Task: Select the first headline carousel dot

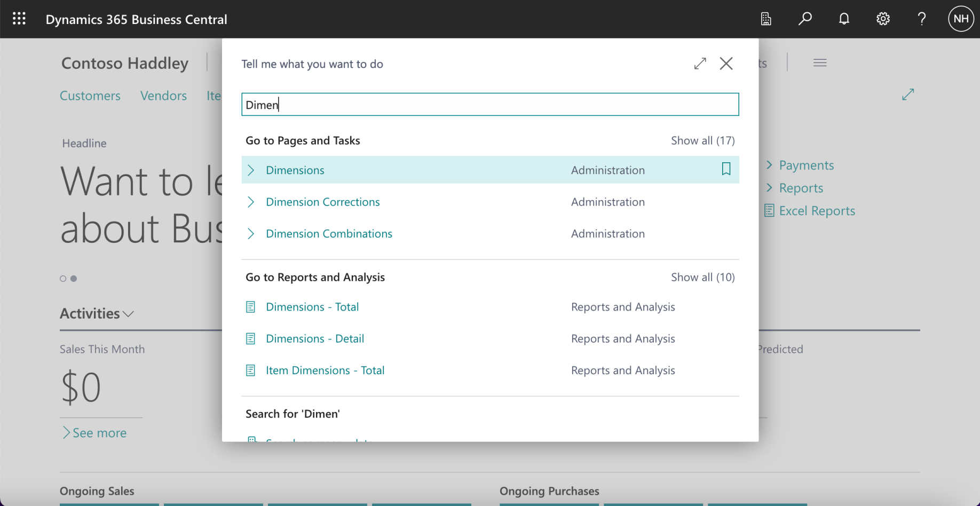Action: point(63,279)
